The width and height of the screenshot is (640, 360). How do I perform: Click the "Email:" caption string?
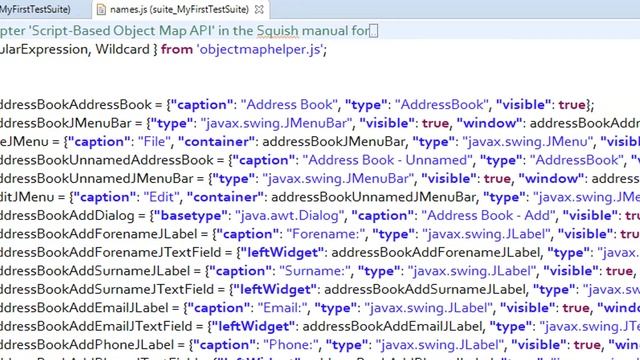pos(283,308)
